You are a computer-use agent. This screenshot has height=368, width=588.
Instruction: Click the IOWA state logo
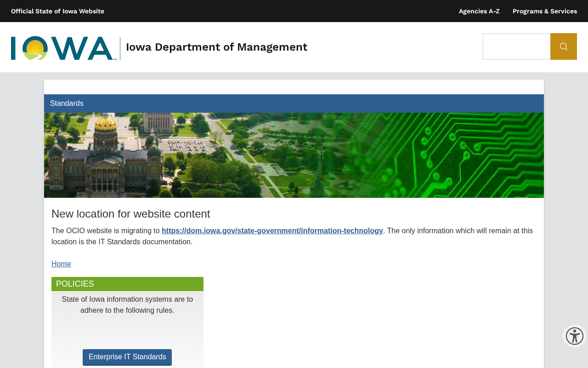point(64,48)
